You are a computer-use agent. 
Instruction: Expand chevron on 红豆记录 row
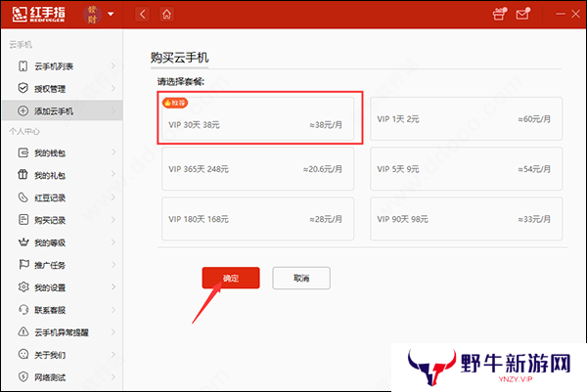tap(113, 197)
